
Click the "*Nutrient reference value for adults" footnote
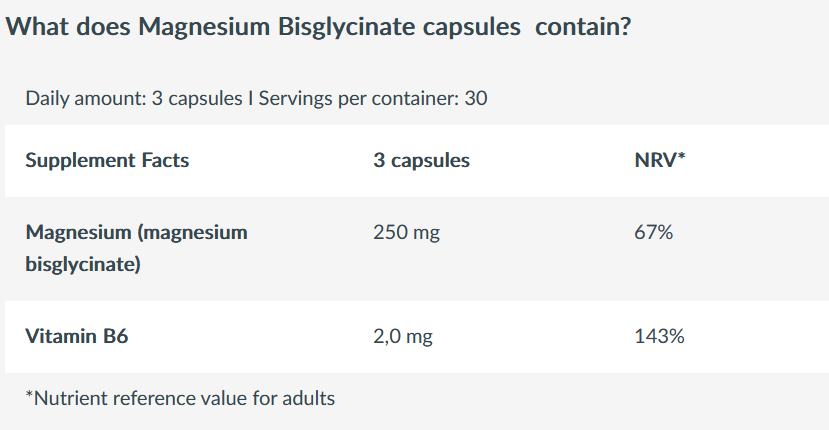click(180, 398)
